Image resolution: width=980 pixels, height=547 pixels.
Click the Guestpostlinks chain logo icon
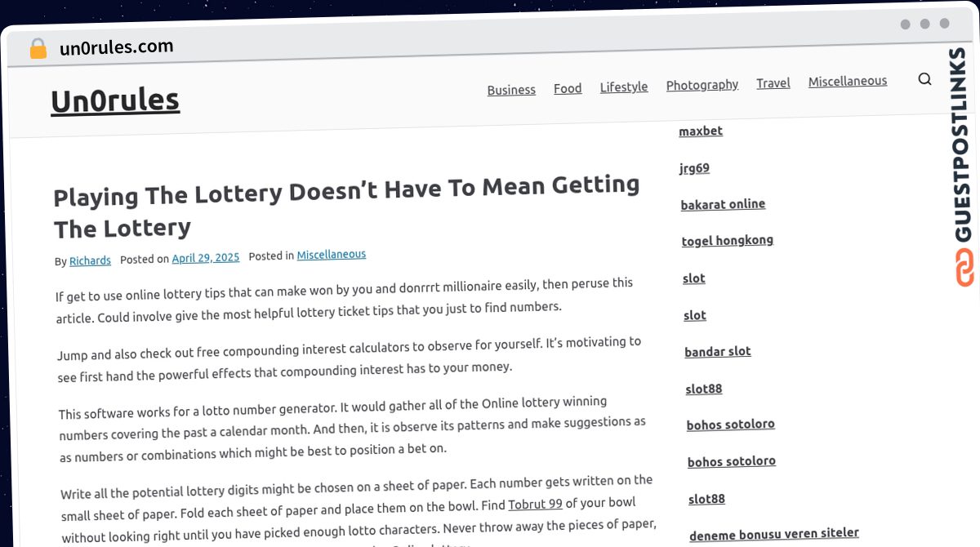[965, 268]
